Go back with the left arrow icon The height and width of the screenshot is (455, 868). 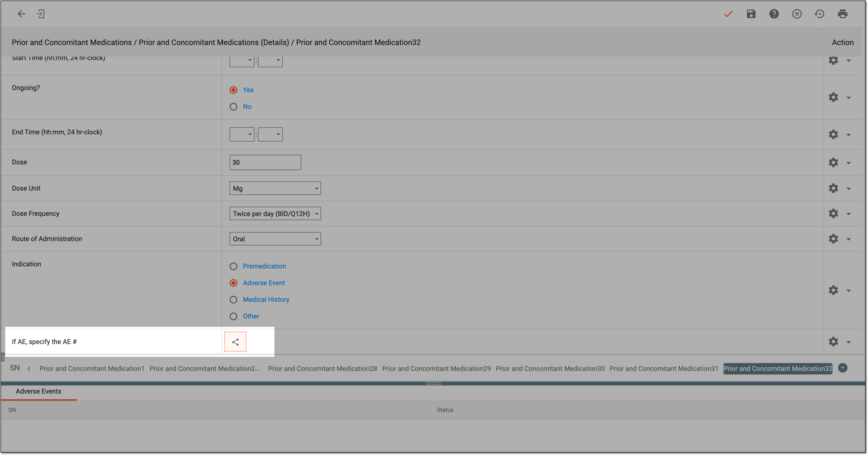click(22, 14)
